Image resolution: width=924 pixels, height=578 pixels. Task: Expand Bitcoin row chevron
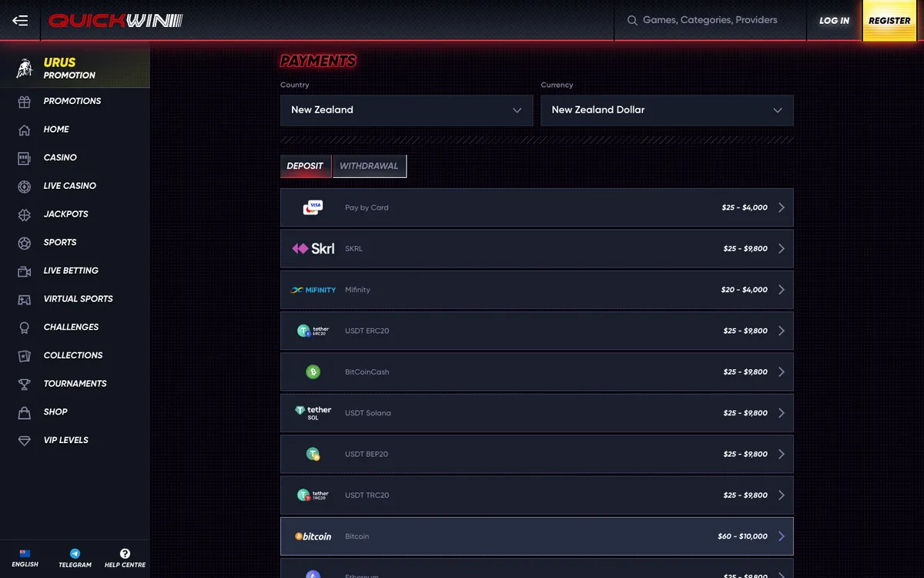point(782,536)
